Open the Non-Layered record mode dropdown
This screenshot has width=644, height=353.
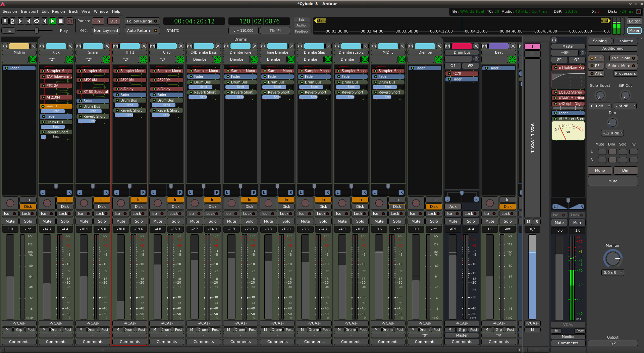pyautogui.click(x=106, y=31)
